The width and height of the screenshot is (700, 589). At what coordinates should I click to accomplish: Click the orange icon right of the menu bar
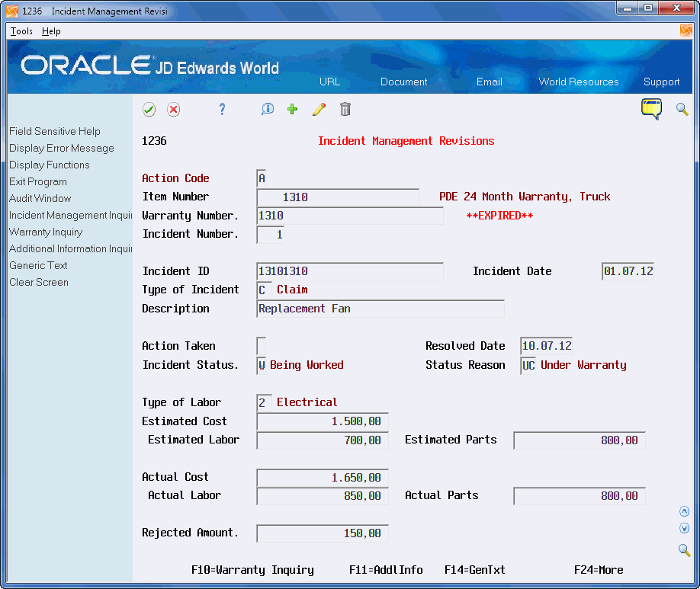[x=686, y=30]
